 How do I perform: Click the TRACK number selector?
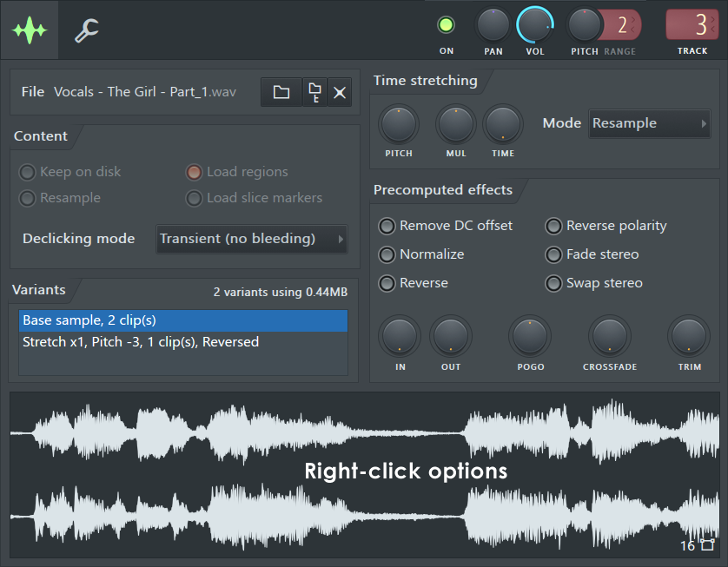[692, 25]
